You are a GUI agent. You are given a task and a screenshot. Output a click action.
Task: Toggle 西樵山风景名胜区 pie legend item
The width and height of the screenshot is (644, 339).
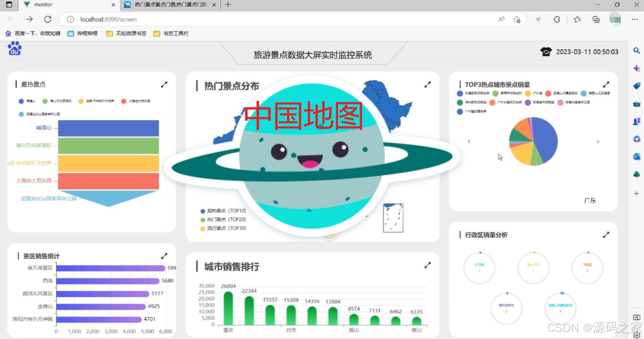pyautogui.click(x=561, y=93)
